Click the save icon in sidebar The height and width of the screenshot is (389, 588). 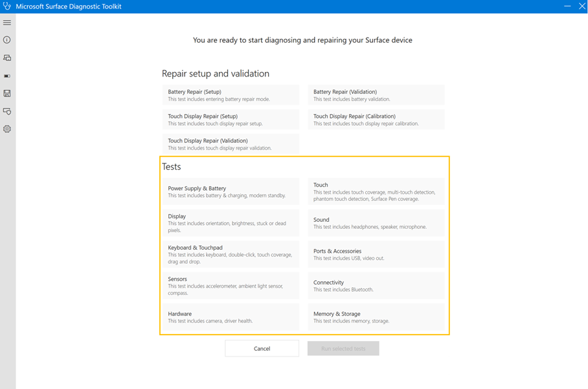click(x=7, y=93)
